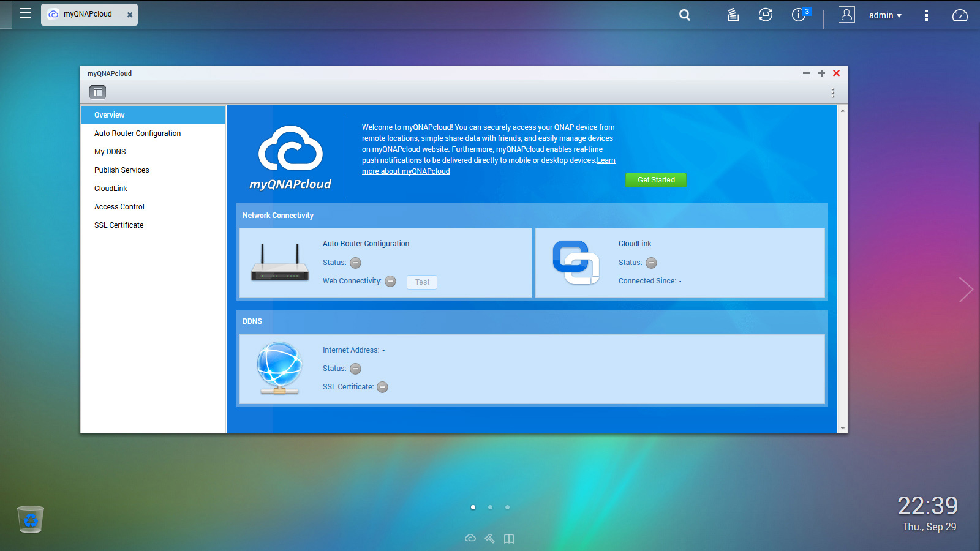Open the desktop search magnifier

click(x=685, y=15)
